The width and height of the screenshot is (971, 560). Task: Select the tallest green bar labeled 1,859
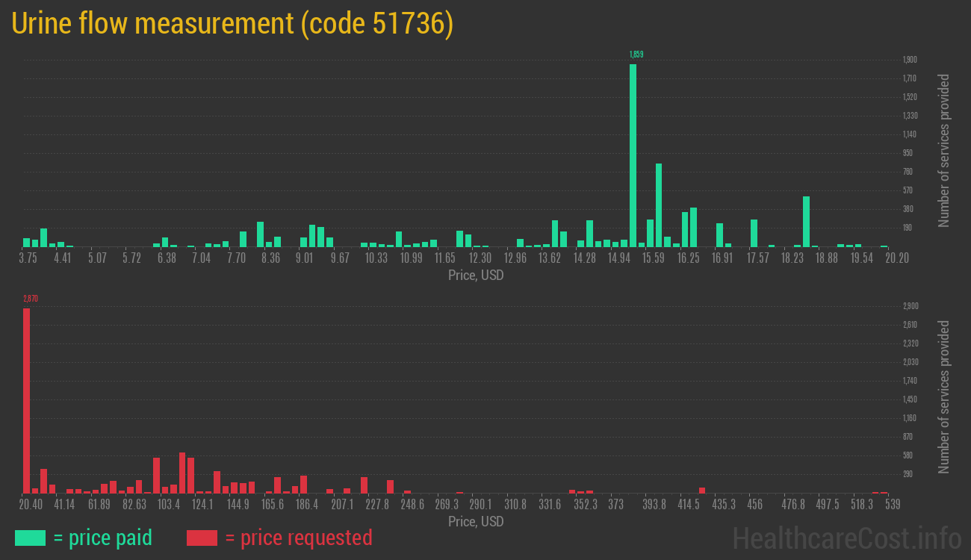[633, 155]
